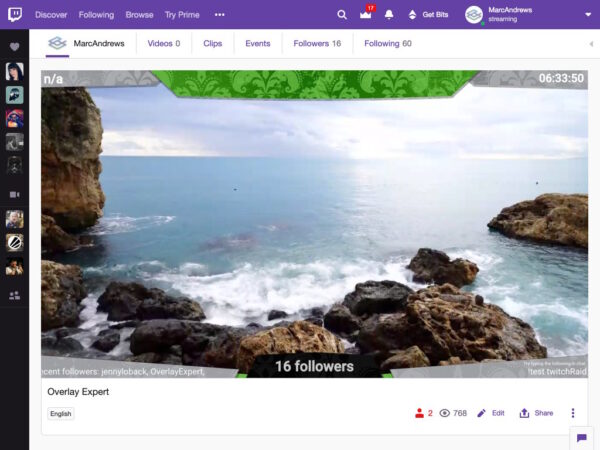Click the video camera sidebar icon
The image size is (600, 450).
[14, 194]
